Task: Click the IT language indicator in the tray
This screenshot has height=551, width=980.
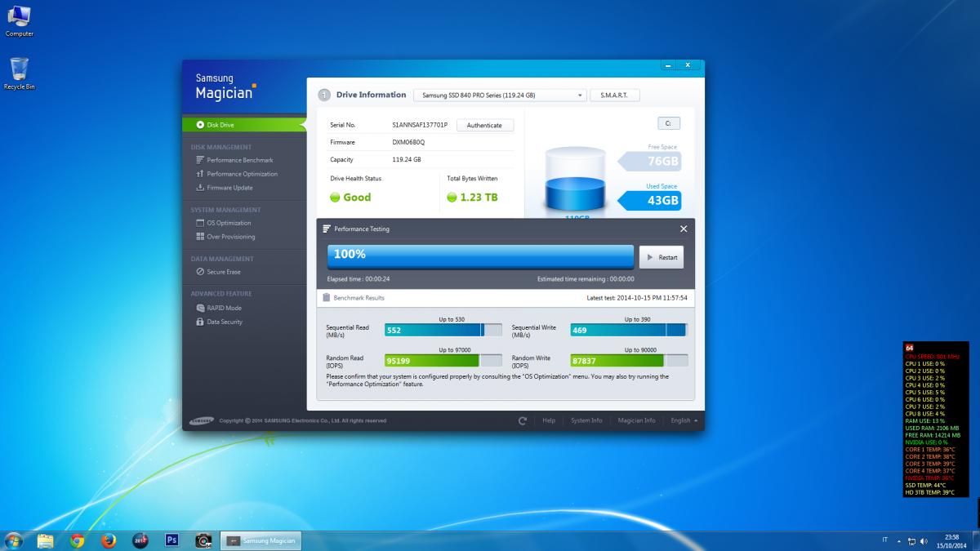Action: [885, 540]
